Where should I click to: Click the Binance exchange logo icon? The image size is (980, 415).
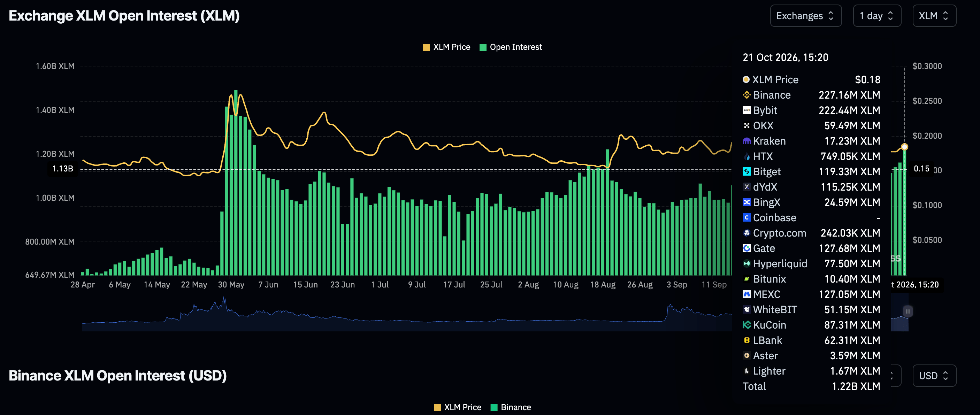[x=747, y=95]
